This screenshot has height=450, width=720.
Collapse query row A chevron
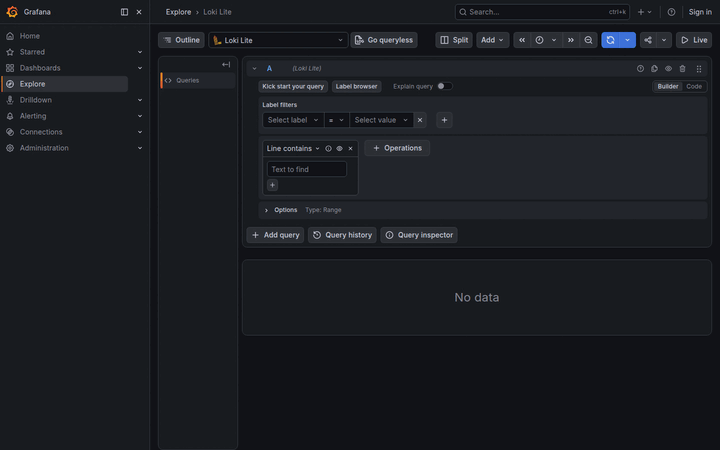point(254,68)
